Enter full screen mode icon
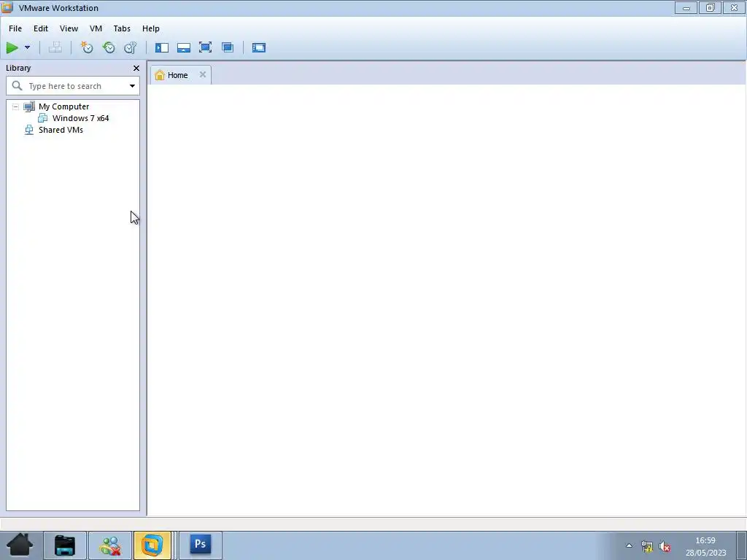Viewport: 747px width, 560px height. pyautogui.click(x=205, y=47)
